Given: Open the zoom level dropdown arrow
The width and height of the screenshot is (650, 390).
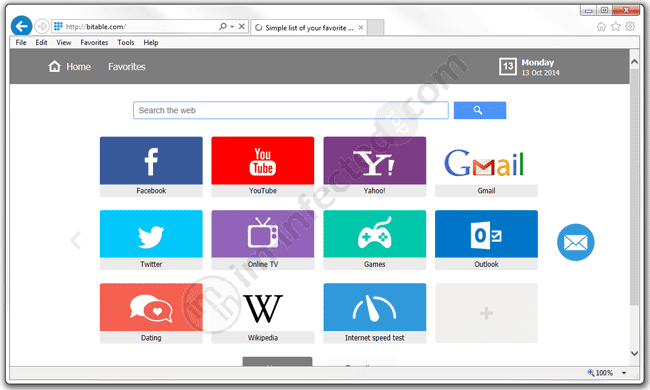Looking at the screenshot, I should coord(624,373).
